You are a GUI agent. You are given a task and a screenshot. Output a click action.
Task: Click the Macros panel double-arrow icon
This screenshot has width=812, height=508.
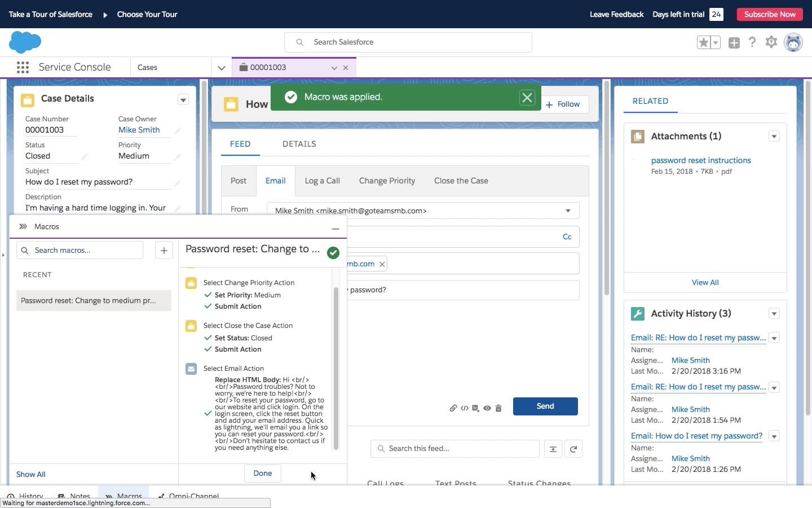point(23,226)
